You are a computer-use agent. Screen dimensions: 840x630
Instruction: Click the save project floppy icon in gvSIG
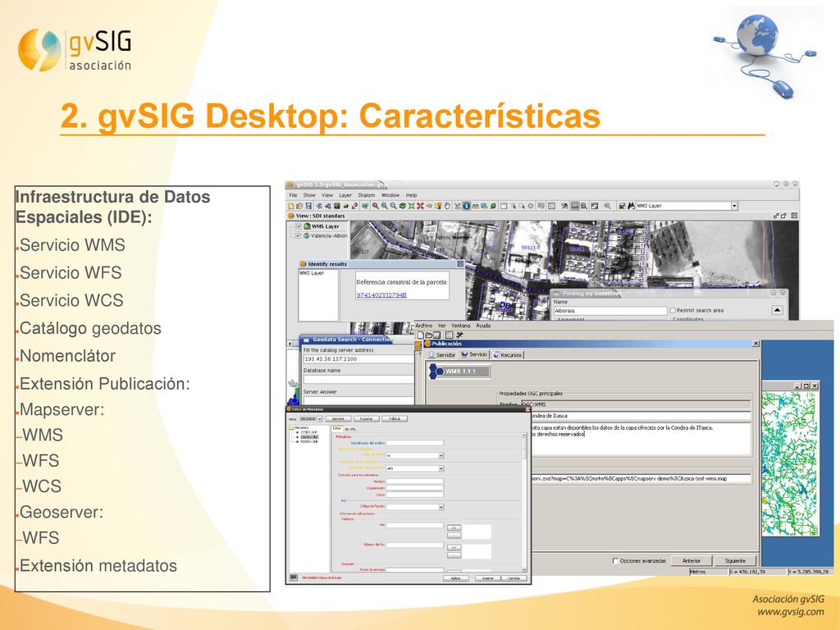pos(308,206)
